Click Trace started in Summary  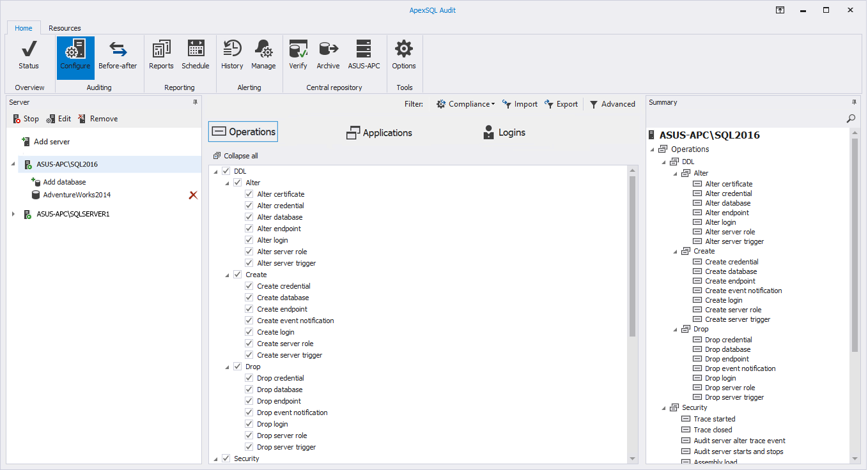(715, 419)
